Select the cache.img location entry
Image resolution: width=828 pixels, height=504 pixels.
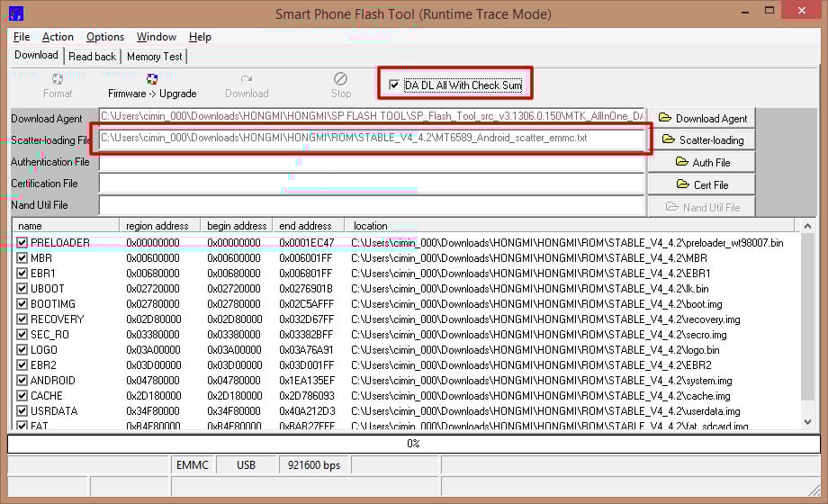pyautogui.click(x=541, y=396)
